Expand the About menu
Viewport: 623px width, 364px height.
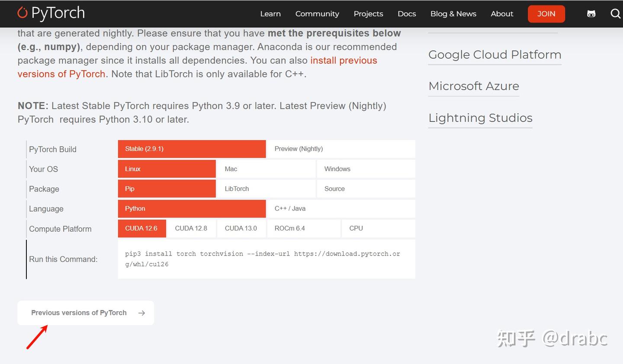click(502, 14)
